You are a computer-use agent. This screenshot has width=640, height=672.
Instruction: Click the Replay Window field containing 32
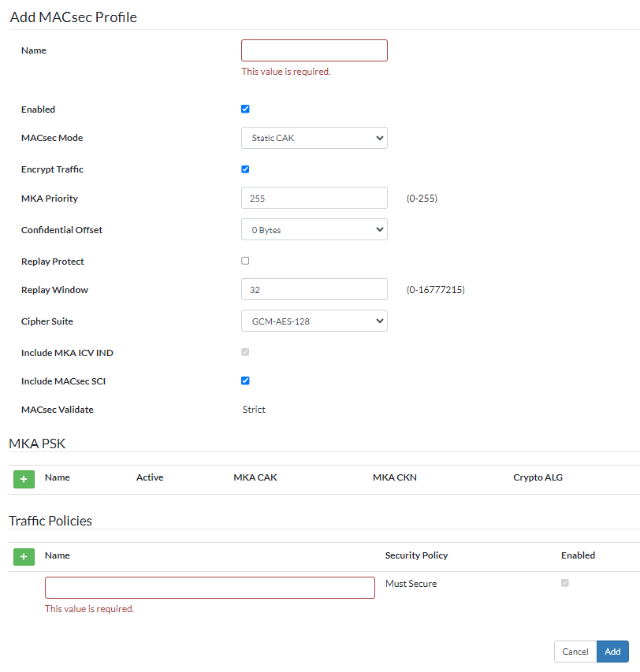(314, 289)
